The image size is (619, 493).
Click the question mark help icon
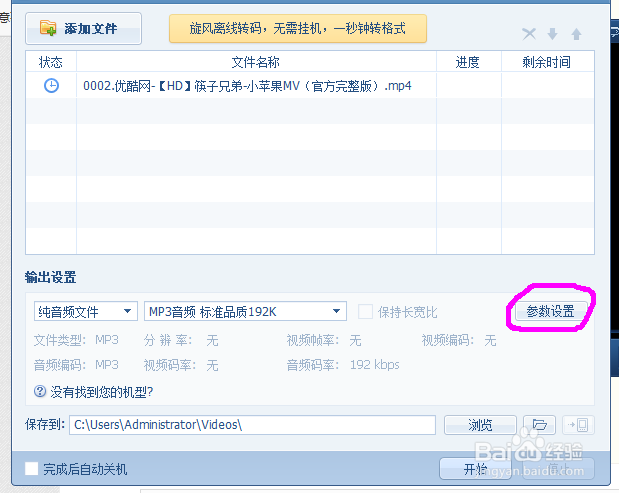pos(40,392)
